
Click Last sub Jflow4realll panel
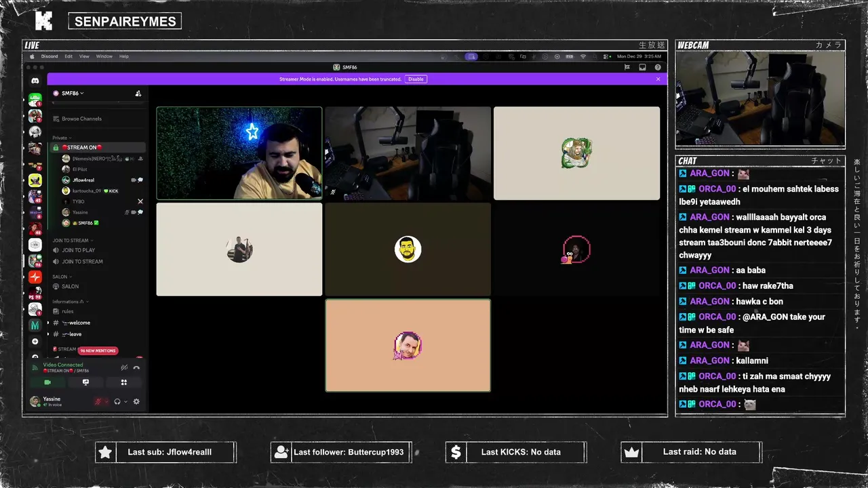point(165,452)
